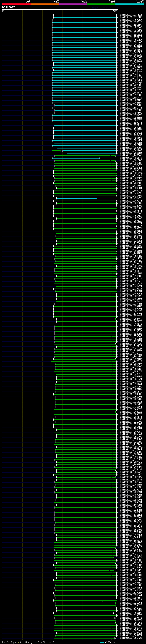This screenshot has width=146, height=644.
Task: Click hit label UniRef100_A7F002
Action: 131,213
